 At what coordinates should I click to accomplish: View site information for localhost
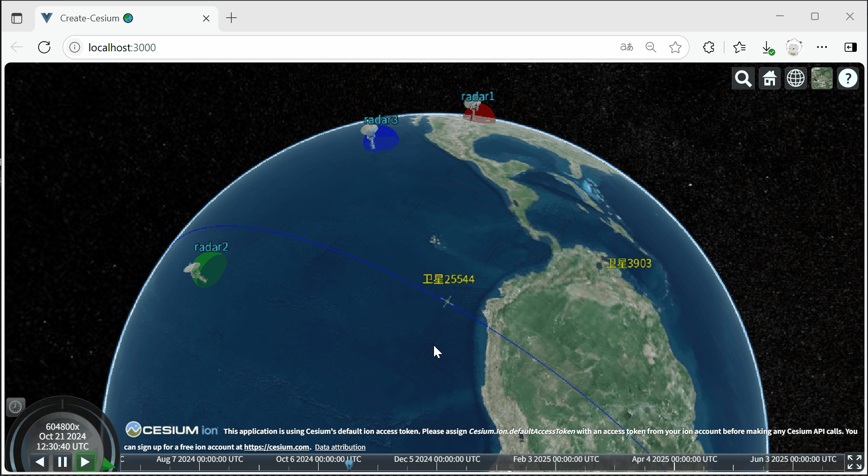pyautogui.click(x=75, y=47)
